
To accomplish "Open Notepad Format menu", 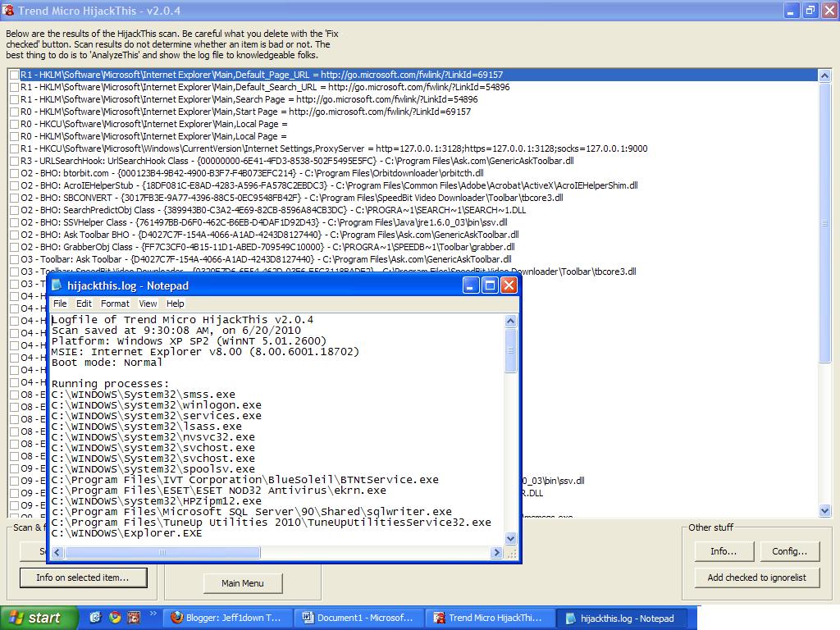I will pos(115,304).
